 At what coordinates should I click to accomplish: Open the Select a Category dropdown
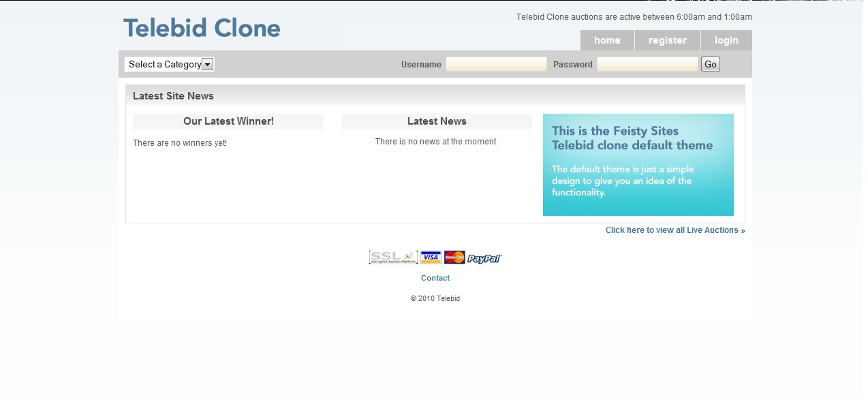pyautogui.click(x=170, y=64)
